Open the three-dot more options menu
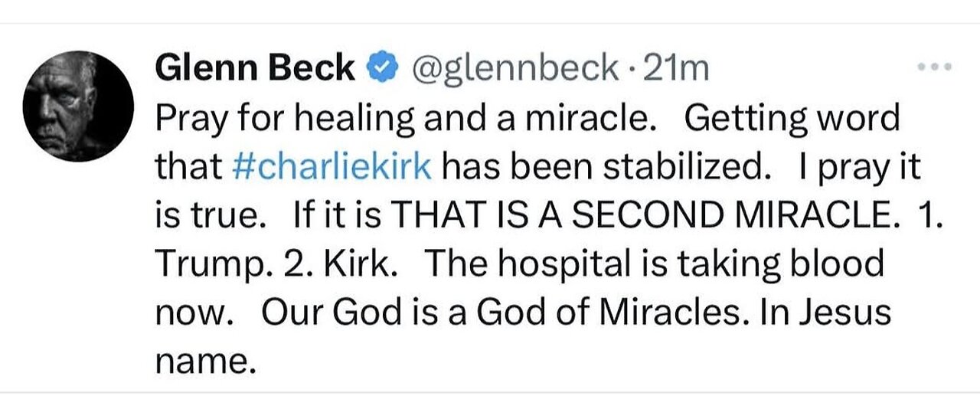The width and height of the screenshot is (980, 396). click(935, 67)
